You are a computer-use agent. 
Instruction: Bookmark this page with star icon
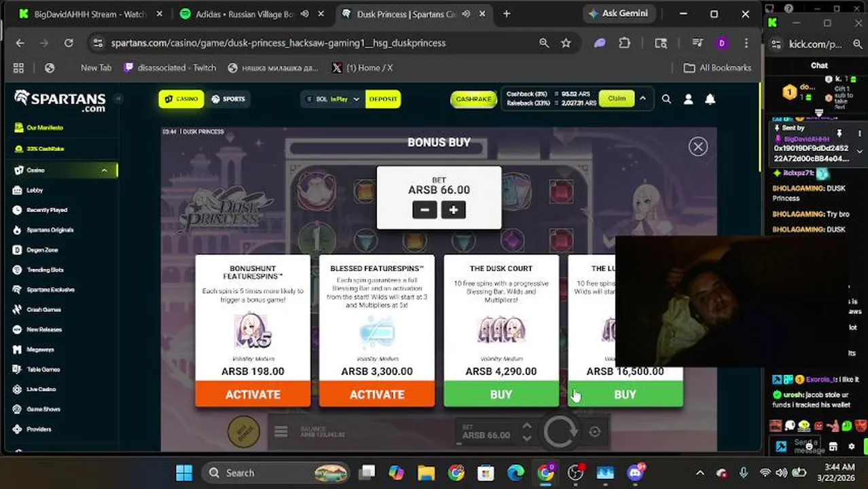coord(566,43)
